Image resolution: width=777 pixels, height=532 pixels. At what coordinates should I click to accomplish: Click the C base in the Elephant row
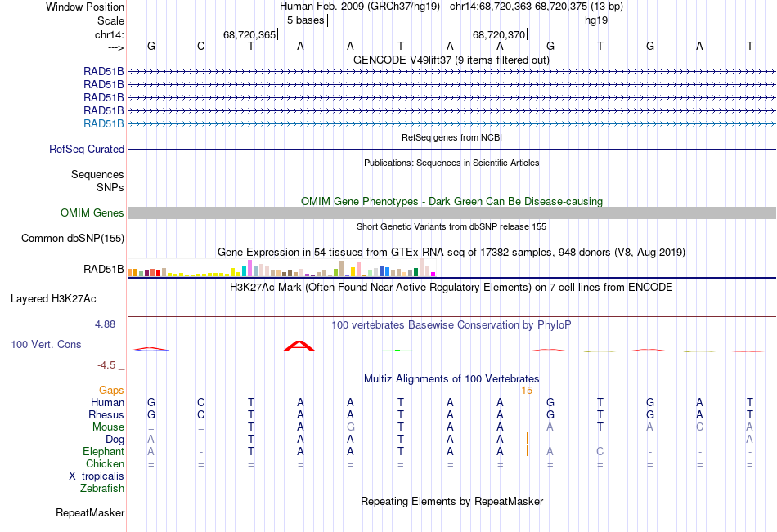click(600, 451)
